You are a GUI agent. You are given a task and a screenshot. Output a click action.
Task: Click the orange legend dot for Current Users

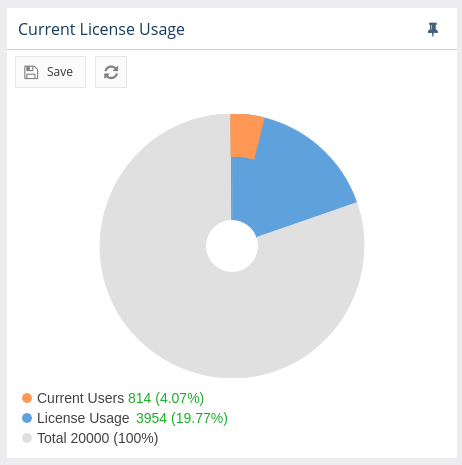click(x=27, y=398)
